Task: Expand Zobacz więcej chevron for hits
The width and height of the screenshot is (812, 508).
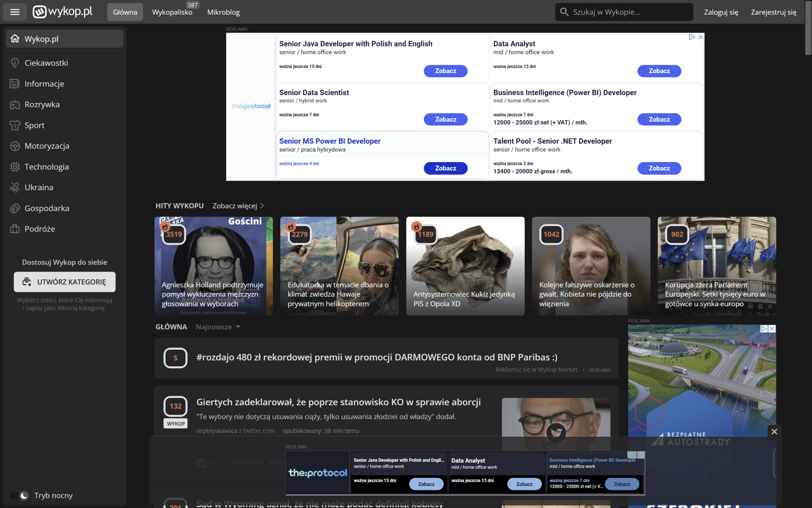Action: (x=262, y=206)
